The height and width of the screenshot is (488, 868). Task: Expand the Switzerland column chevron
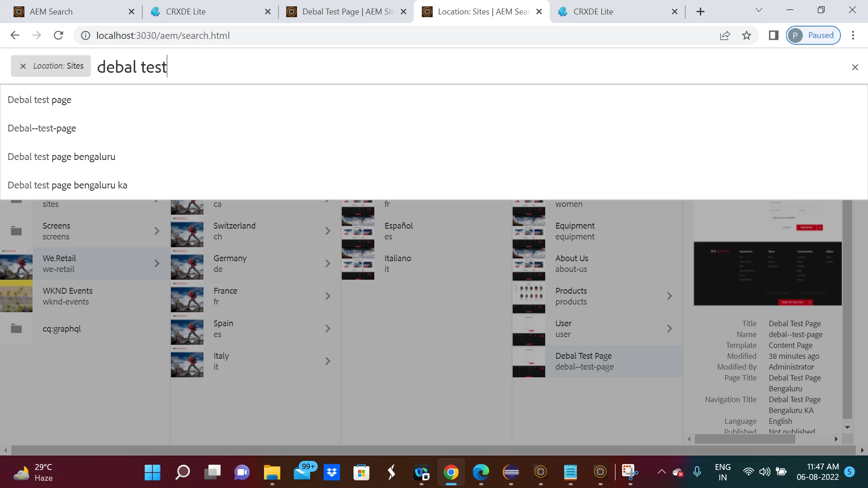(328, 231)
